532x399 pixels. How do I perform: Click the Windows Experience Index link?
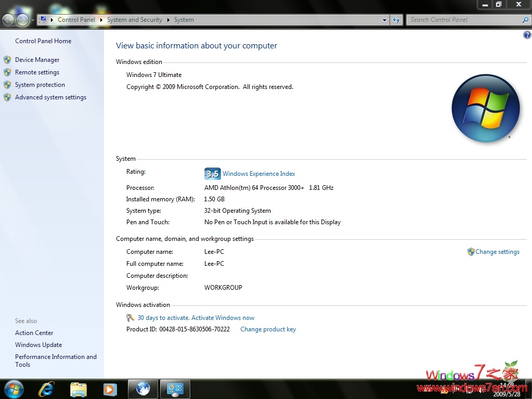pyautogui.click(x=258, y=174)
